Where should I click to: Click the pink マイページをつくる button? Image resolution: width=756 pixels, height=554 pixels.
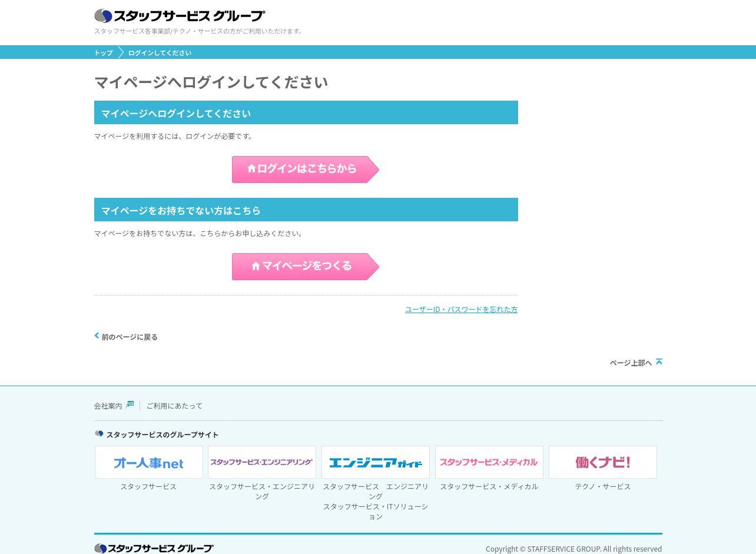click(x=305, y=267)
